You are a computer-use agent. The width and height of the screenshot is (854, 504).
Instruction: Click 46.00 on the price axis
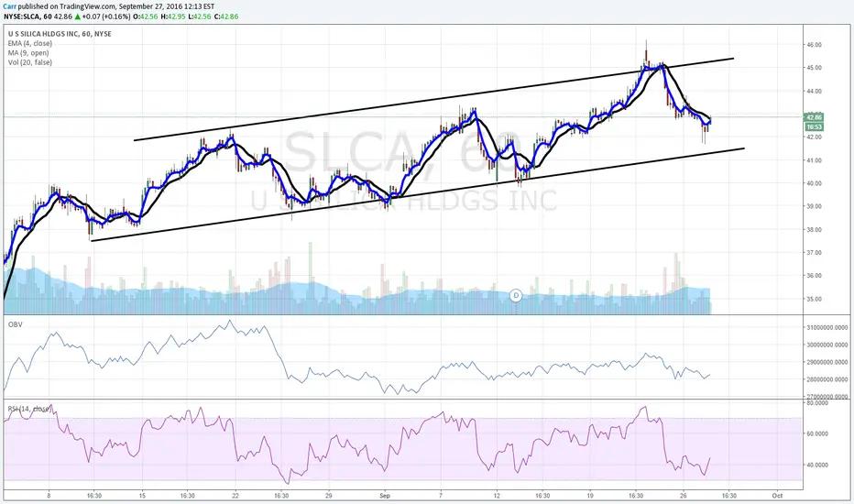[815, 45]
